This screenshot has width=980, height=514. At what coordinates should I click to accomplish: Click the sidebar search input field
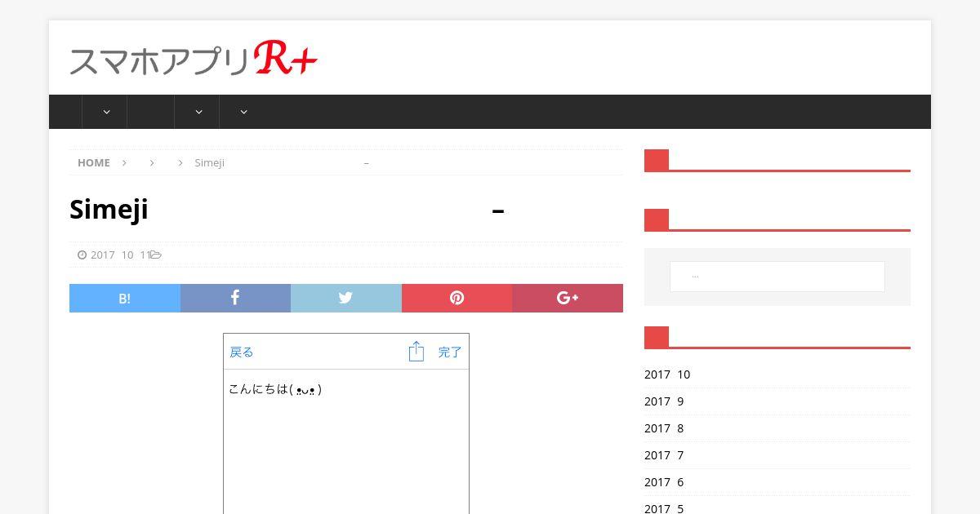pos(777,277)
